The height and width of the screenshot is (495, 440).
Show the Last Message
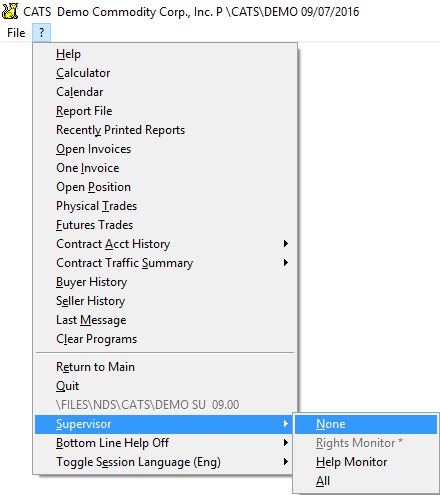[166, 320]
